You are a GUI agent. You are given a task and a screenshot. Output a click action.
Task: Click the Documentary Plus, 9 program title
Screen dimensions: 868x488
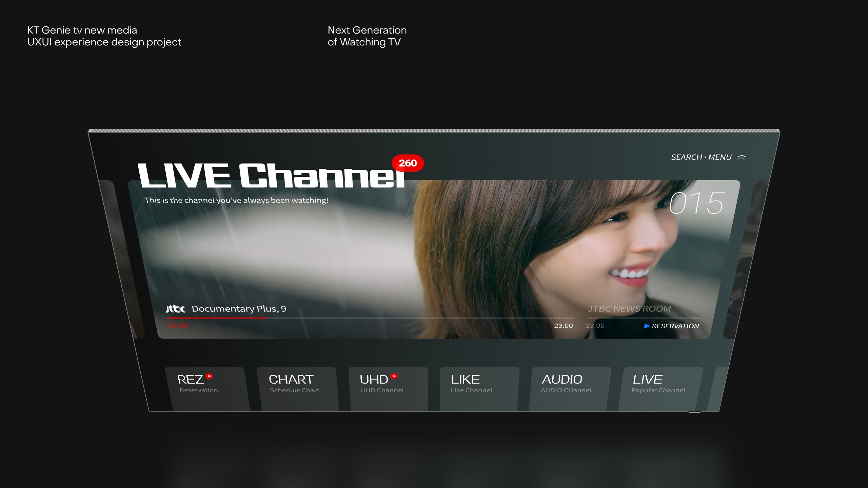(x=239, y=309)
